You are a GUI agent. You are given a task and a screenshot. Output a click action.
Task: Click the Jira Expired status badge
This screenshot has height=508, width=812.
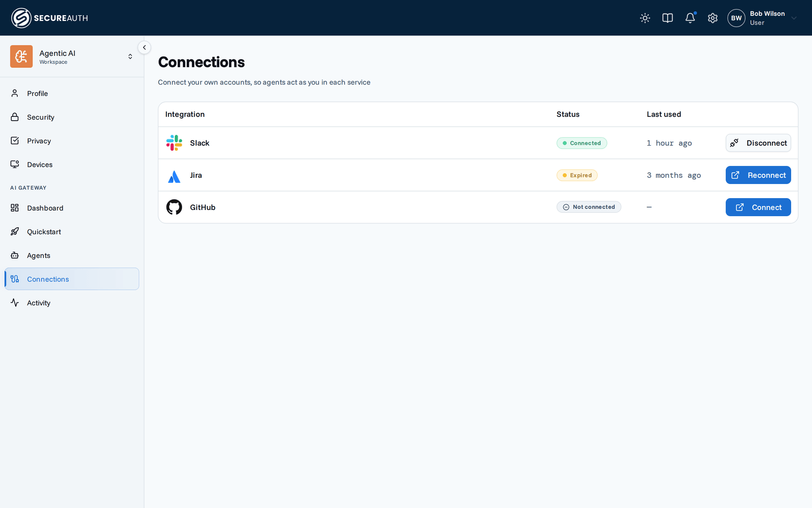[x=577, y=175]
